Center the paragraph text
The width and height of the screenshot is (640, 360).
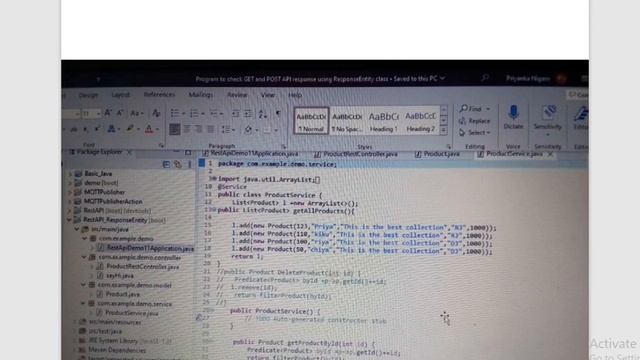click(x=187, y=129)
